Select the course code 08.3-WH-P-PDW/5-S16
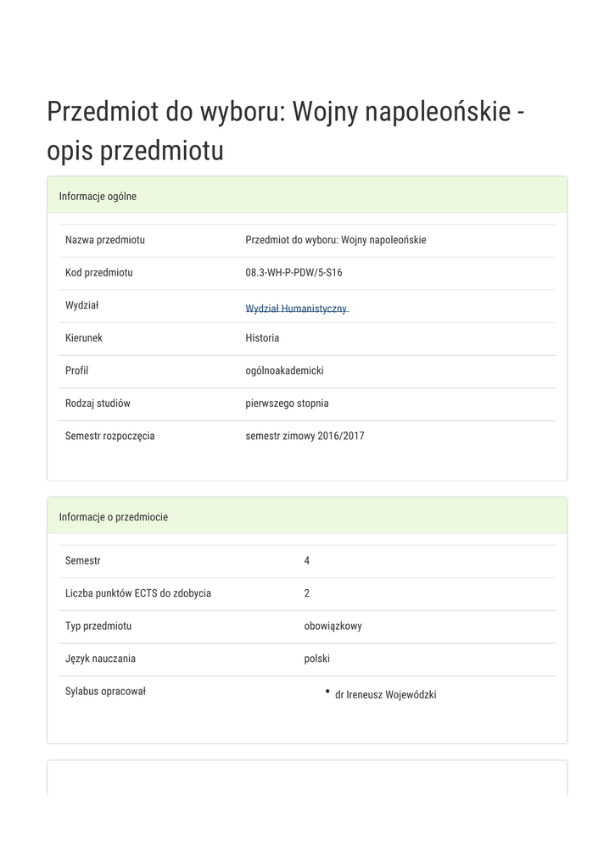 [x=294, y=273]
